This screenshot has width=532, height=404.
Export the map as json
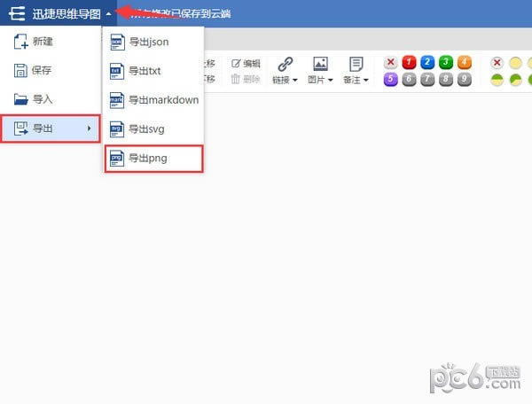(153, 42)
